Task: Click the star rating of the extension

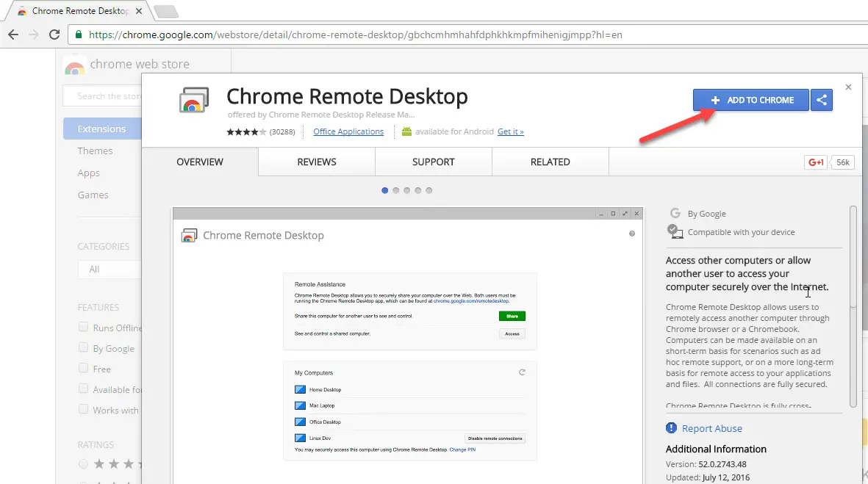Action: tap(246, 131)
